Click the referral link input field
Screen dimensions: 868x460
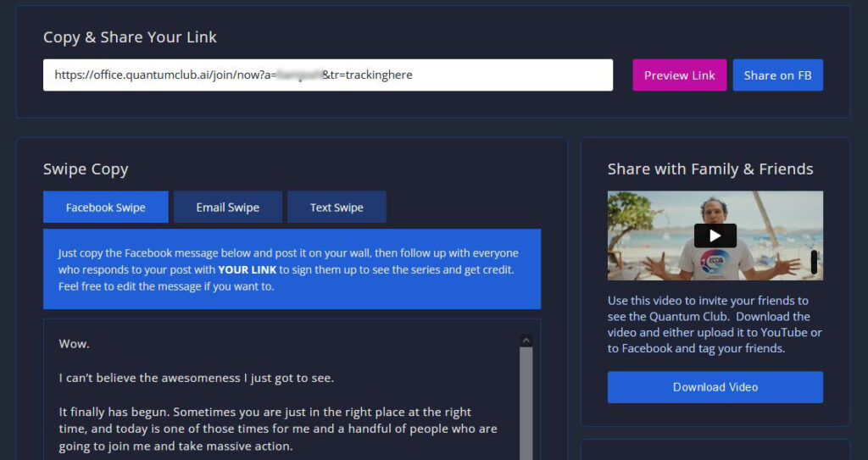click(328, 75)
